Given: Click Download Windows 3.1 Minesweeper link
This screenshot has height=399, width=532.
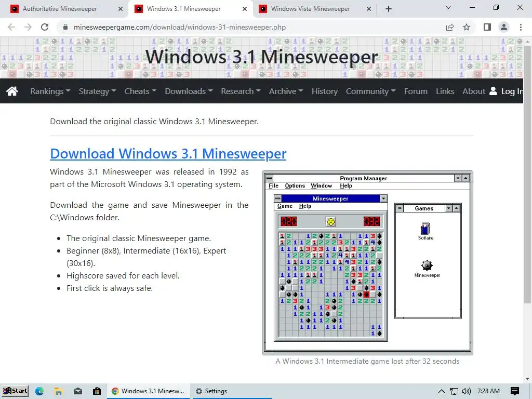Looking at the screenshot, I should click(x=168, y=154).
